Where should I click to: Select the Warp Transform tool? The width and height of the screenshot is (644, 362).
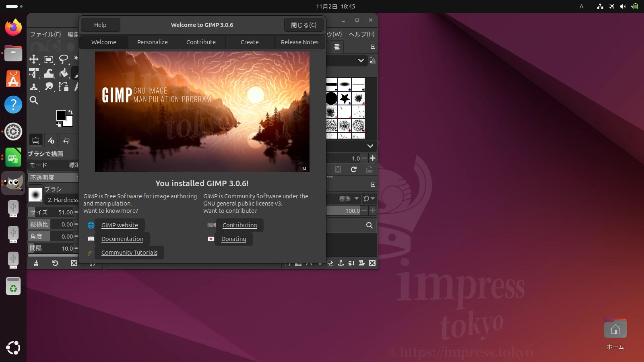49,73
